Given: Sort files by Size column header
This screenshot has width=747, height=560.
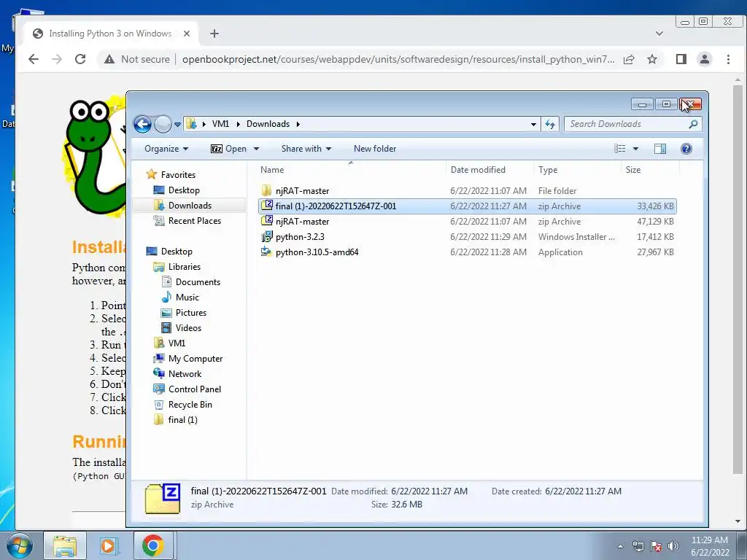Looking at the screenshot, I should point(633,170).
